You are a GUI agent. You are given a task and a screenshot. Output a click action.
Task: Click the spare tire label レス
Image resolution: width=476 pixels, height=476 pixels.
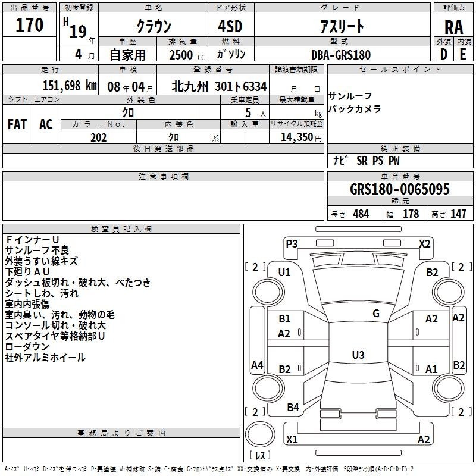pyautogui.click(x=260, y=455)
